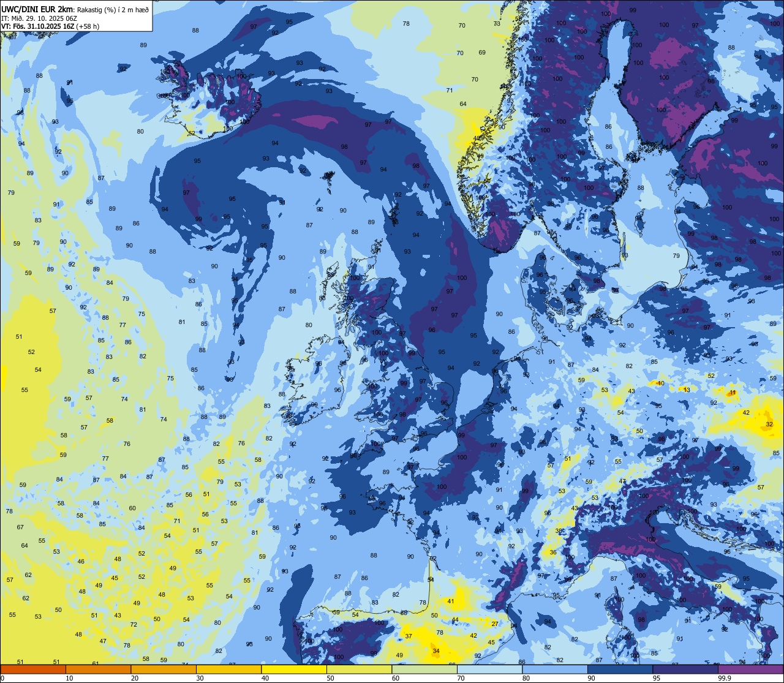This screenshot has height=683, width=784.
Task: Select the indigo 95–99.9 legend swatch
Action: pyautogui.click(x=685, y=669)
